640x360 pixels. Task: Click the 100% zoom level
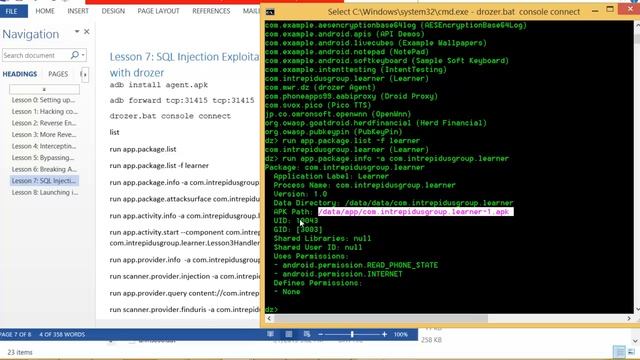click(401, 334)
